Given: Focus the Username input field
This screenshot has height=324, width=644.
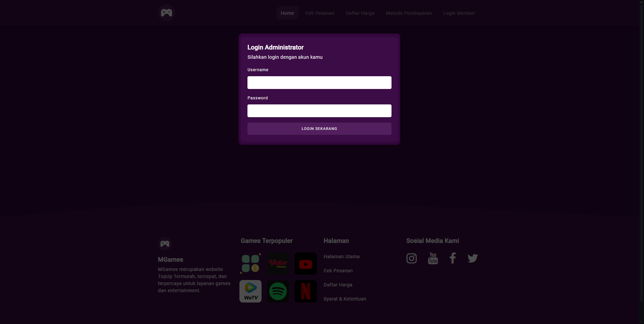Looking at the screenshot, I should (x=319, y=83).
